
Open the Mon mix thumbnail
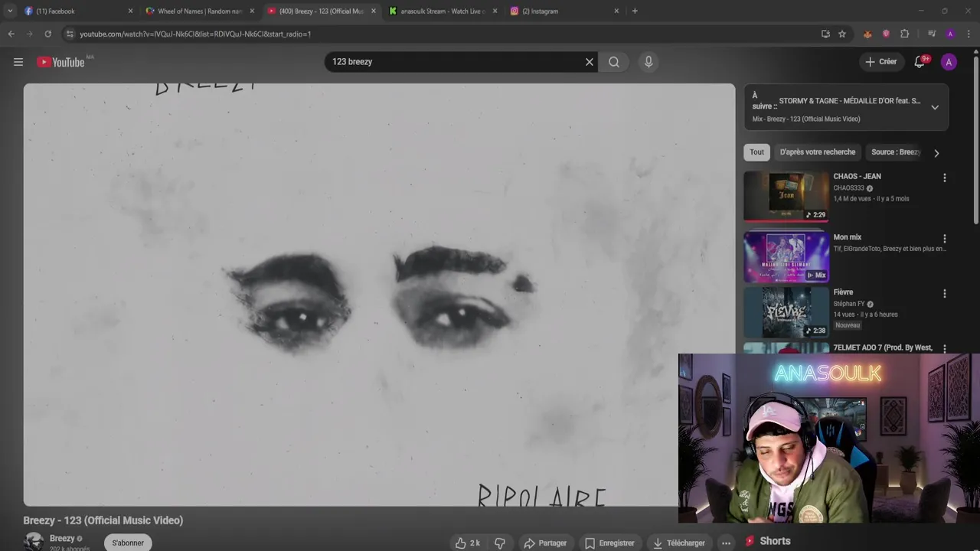786,256
